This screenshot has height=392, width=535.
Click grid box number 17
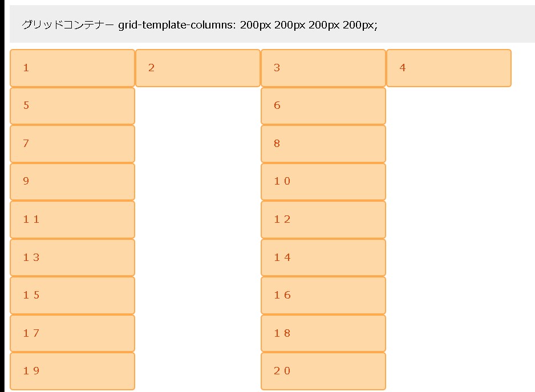coord(72,333)
